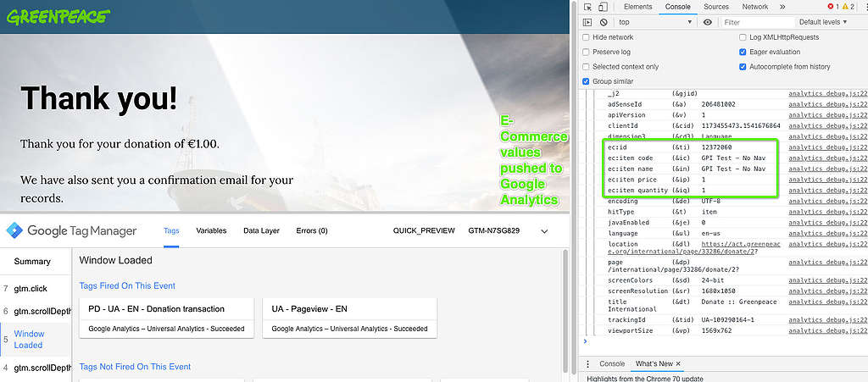Open the Sources tab
This screenshot has height=382, width=868.
pyautogui.click(x=715, y=7)
